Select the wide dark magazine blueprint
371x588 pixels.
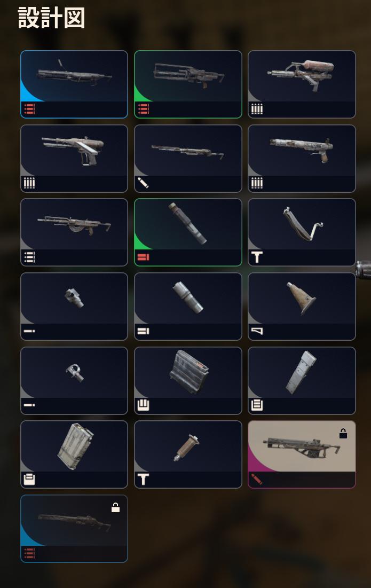[x=188, y=381]
